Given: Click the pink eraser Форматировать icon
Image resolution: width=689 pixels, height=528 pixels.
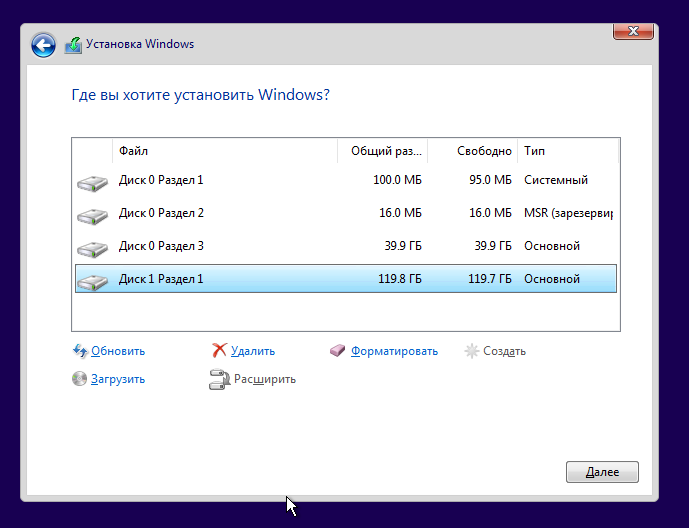Looking at the screenshot, I should 337,351.
